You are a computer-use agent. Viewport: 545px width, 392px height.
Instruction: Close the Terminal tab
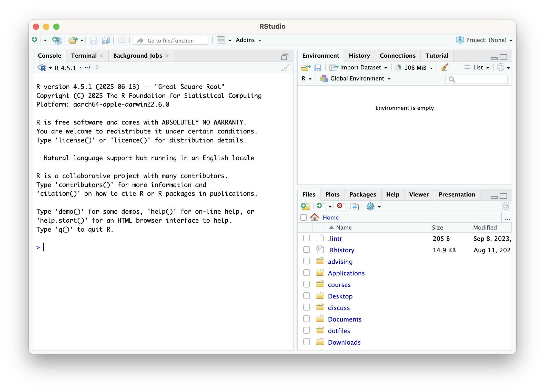101,56
